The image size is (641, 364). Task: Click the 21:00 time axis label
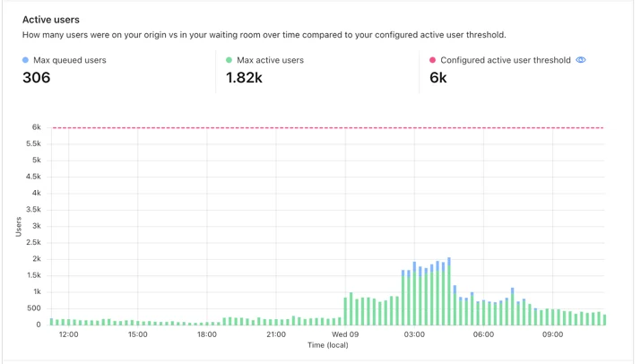(x=276, y=334)
